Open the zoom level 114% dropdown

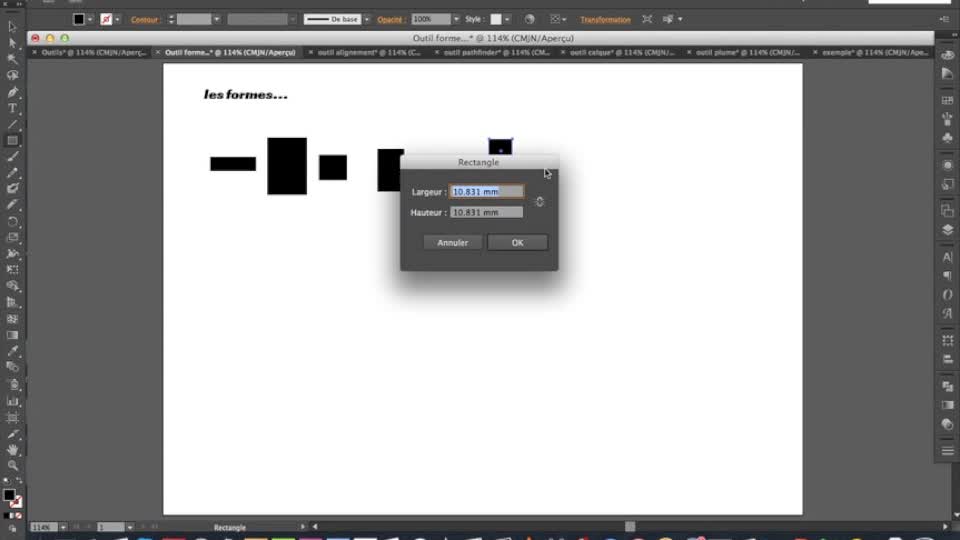coord(63,527)
